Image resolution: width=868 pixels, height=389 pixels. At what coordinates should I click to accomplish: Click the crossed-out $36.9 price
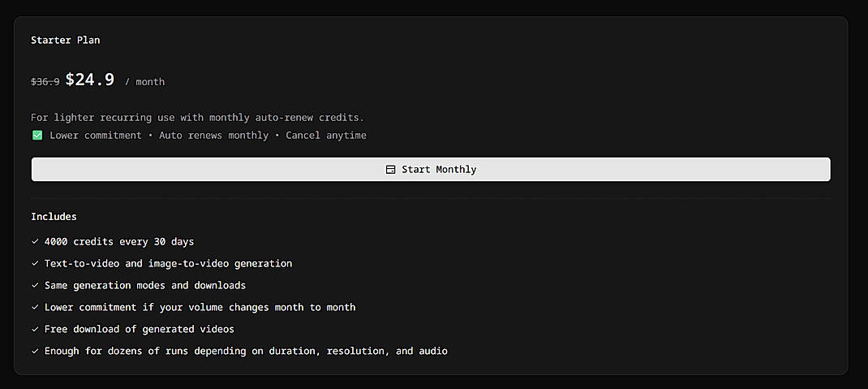click(x=45, y=81)
